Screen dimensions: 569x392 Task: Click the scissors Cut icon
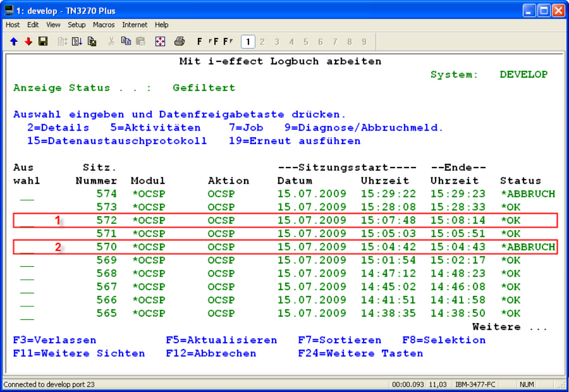click(x=111, y=42)
